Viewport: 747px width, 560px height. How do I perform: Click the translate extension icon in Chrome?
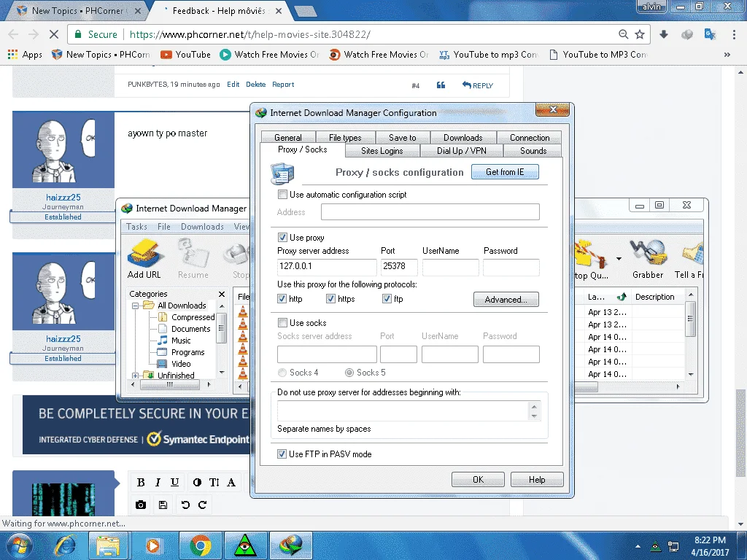click(710, 34)
